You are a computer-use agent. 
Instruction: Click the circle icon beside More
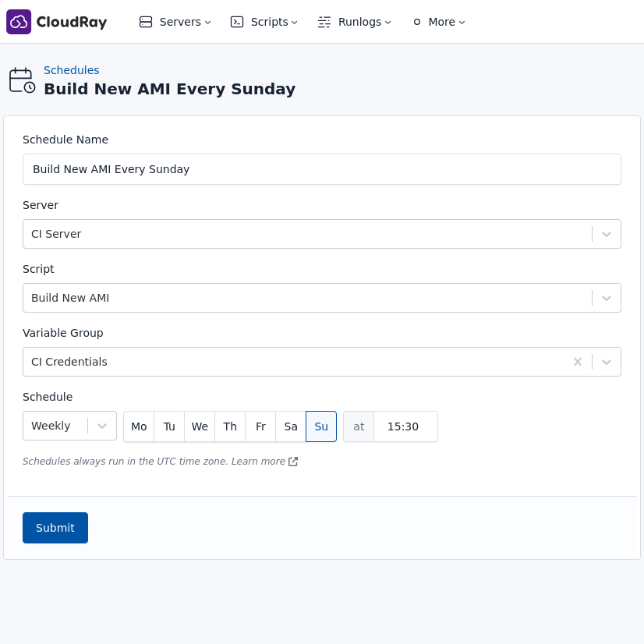[x=416, y=22]
